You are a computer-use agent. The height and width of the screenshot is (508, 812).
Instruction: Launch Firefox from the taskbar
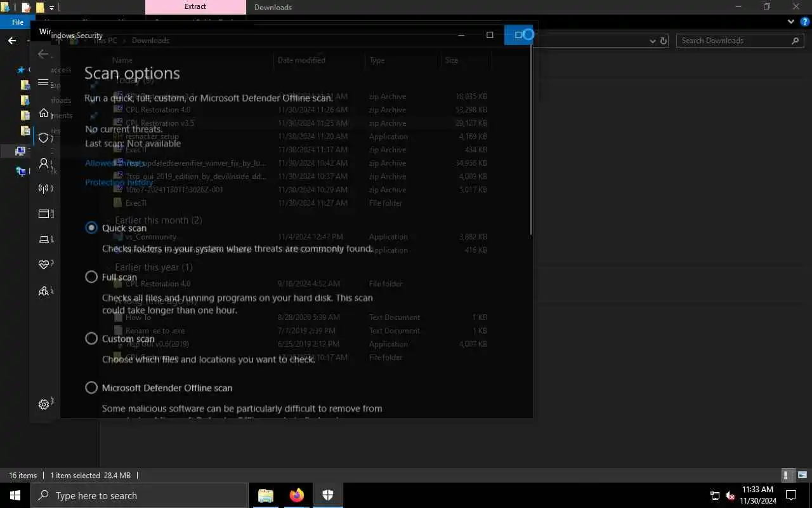(296, 495)
